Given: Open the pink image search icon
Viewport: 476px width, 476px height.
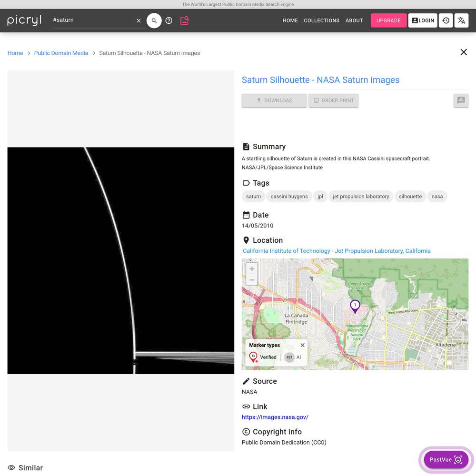Looking at the screenshot, I should point(185,20).
